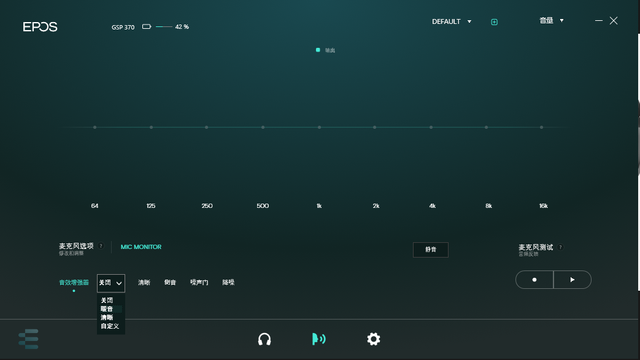Open the stacked-bars side menu icon

(x=29, y=339)
